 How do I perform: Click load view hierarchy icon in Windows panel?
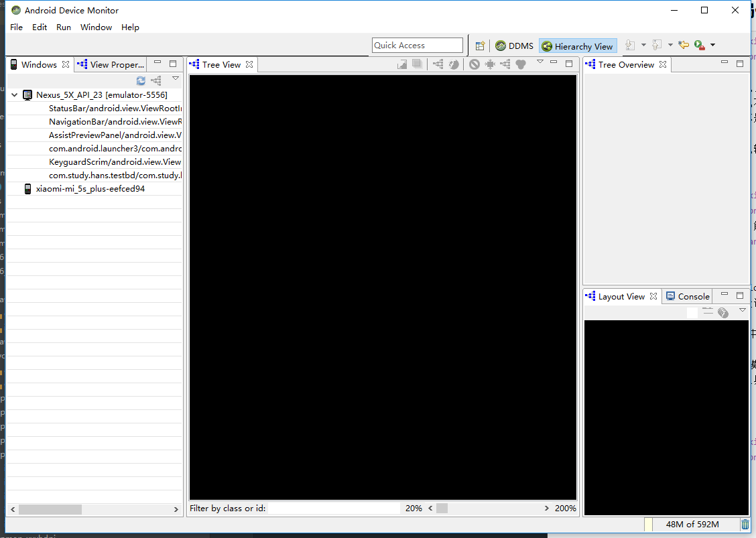click(156, 80)
